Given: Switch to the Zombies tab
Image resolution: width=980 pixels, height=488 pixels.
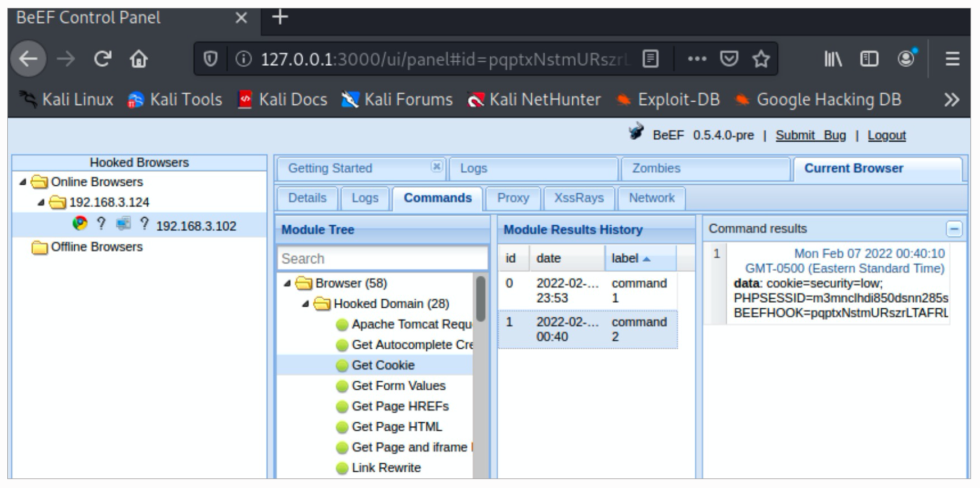Looking at the screenshot, I should click(x=655, y=168).
